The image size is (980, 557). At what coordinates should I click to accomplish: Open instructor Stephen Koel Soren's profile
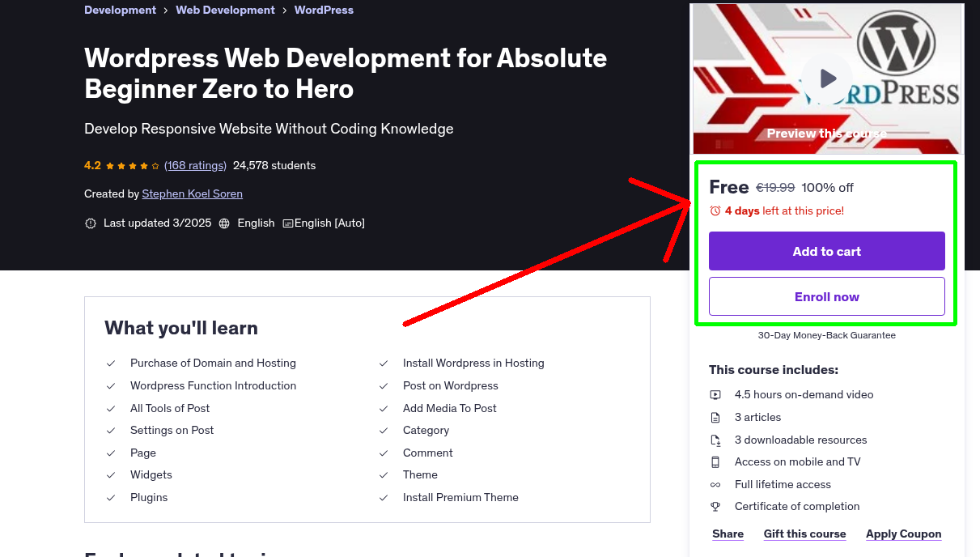(x=193, y=194)
